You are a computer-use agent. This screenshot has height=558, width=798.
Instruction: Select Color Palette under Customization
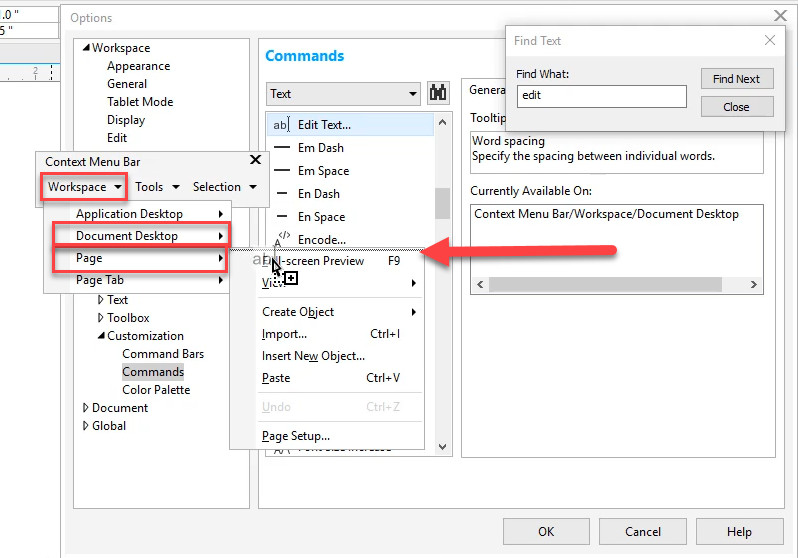click(x=156, y=389)
